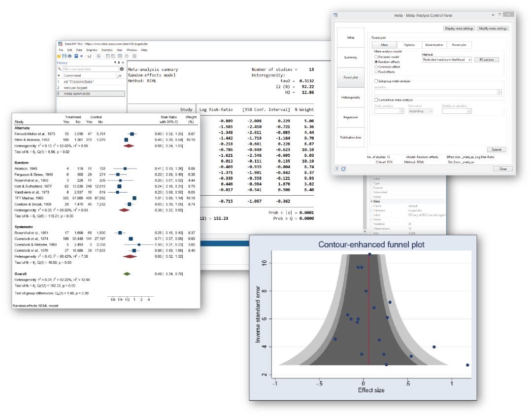The height and width of the screenshot is (417, 532).
Task: Collapse the Data section in Properties panel
Action: [x=371, y=202]
